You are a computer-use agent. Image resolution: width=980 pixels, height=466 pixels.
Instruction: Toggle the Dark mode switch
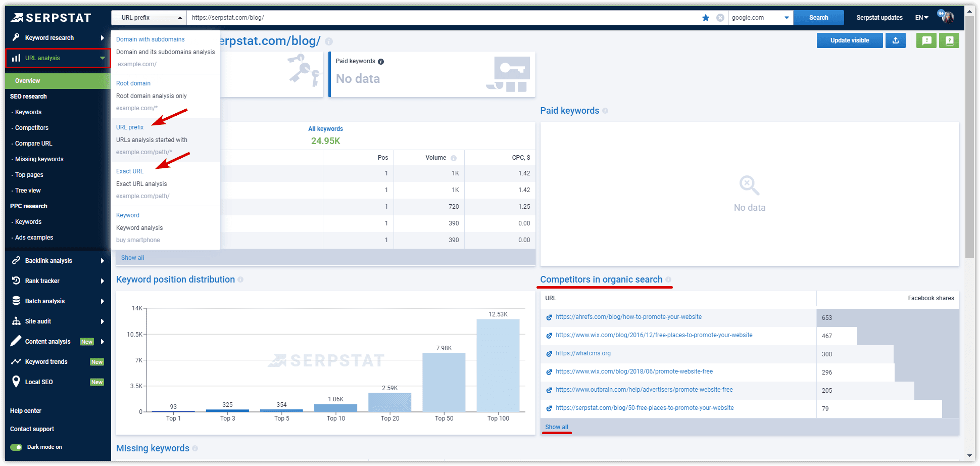(16, 447)
